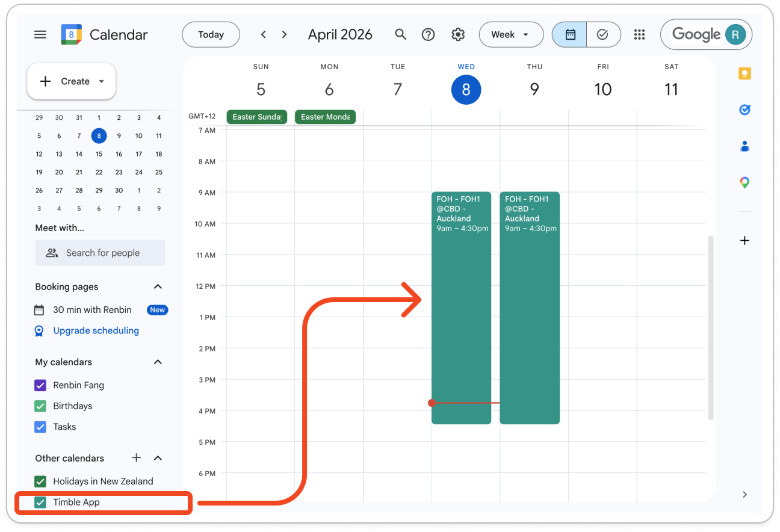Open the Easter Monday all-day event
This screenshot has height=532, width=780.
coord(325,117)
